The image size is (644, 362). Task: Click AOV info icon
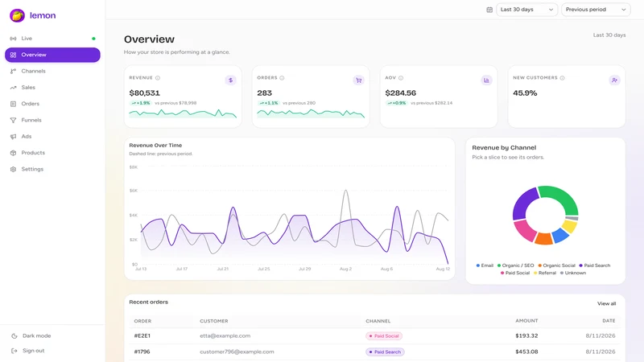401,78
